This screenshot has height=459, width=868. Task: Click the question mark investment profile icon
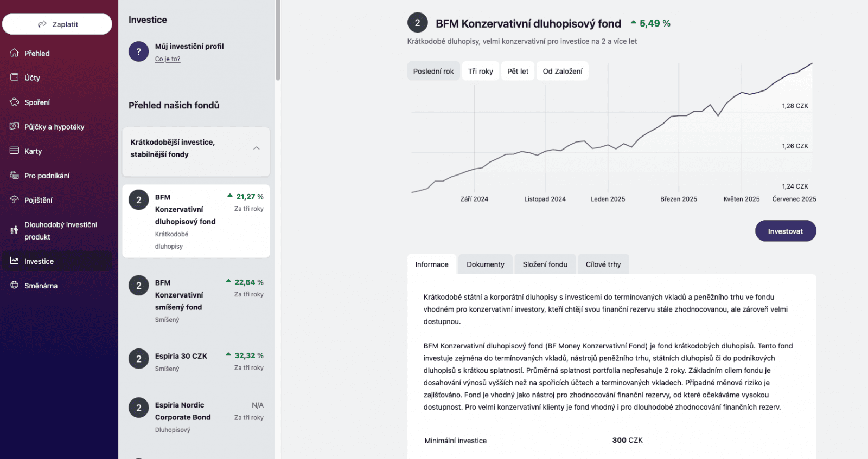(x=139, y=51)
